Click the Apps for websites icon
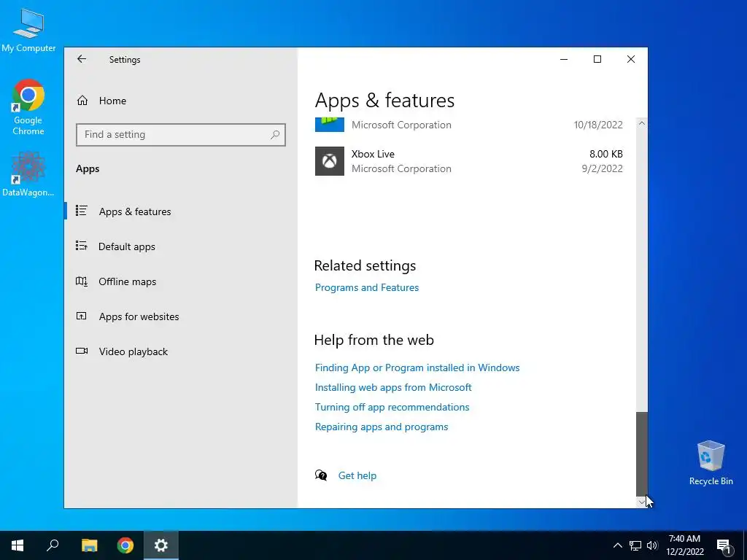This screenshot has width=747, height=560. pos(82,316)
